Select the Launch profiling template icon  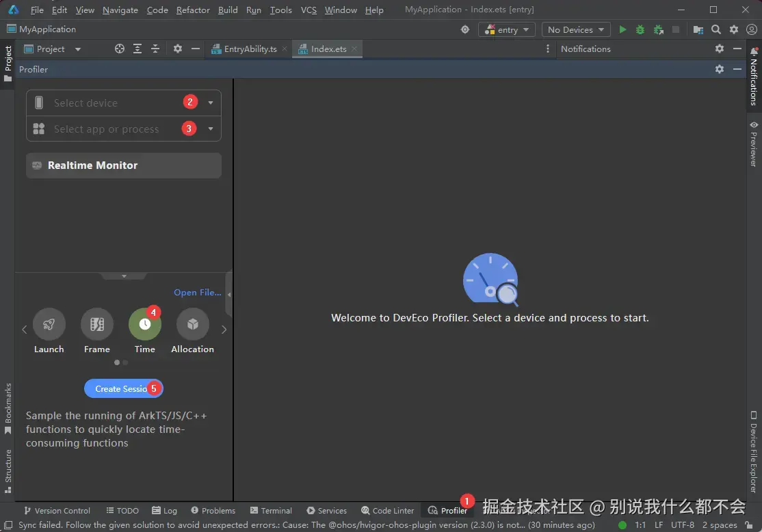49,324
